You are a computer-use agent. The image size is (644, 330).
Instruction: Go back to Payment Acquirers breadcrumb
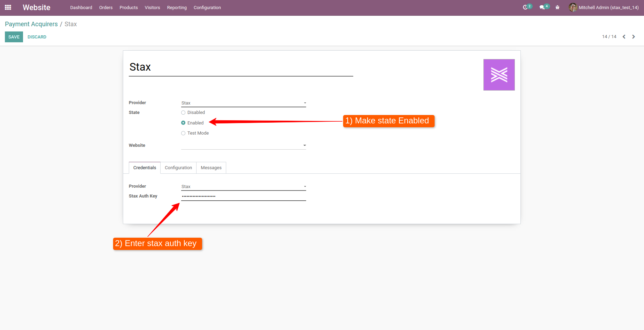pyautogui.click(x=31, y=24)
